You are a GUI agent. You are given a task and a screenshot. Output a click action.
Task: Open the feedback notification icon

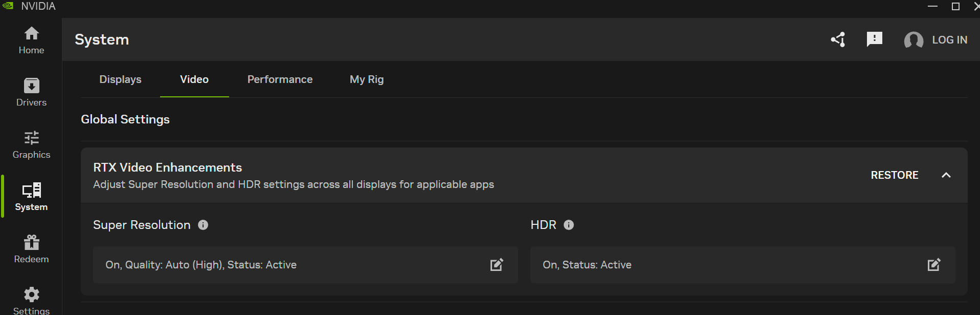[x=875, y=39]
